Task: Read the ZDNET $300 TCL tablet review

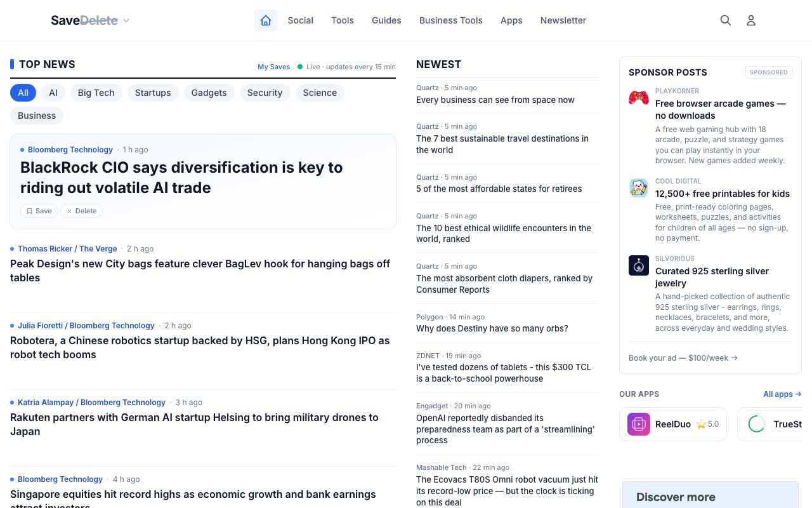Action: [504, 373]
